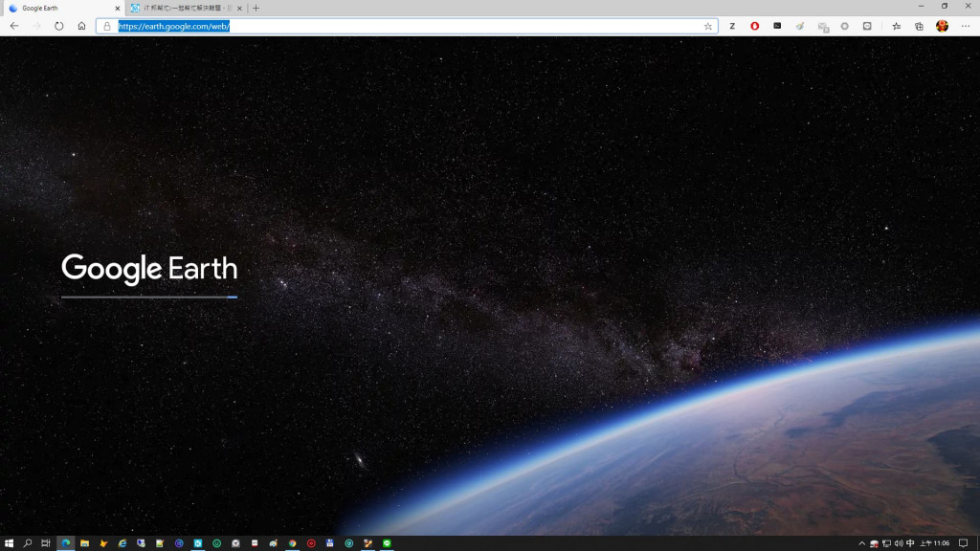The height and width of the screenshot is (551, 980).
Task: Open Task View on the taskbar
Action: pos(46,543)
